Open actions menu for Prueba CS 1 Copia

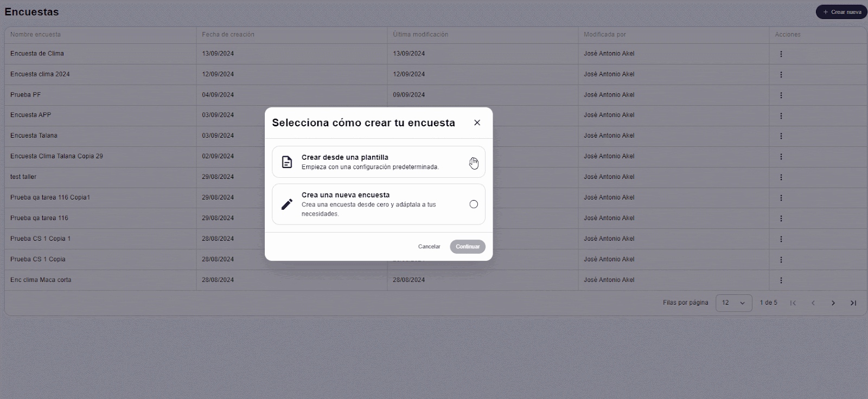781,260
